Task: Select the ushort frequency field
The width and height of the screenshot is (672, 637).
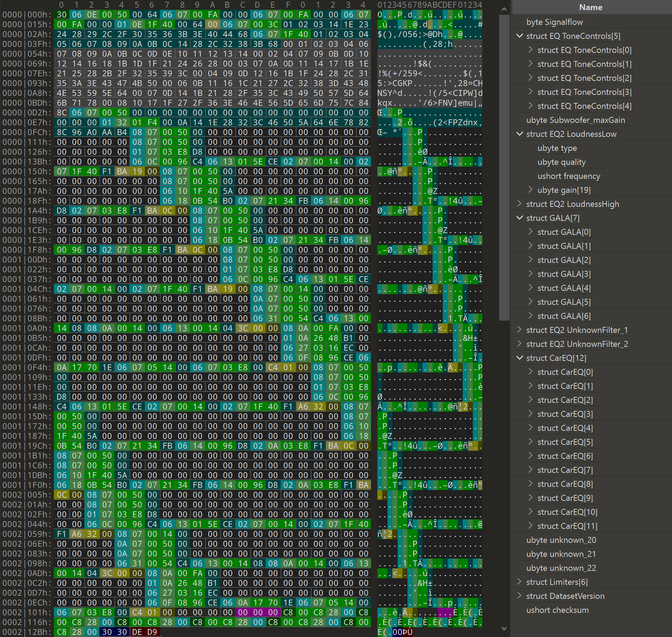Action: pos(568,176)
